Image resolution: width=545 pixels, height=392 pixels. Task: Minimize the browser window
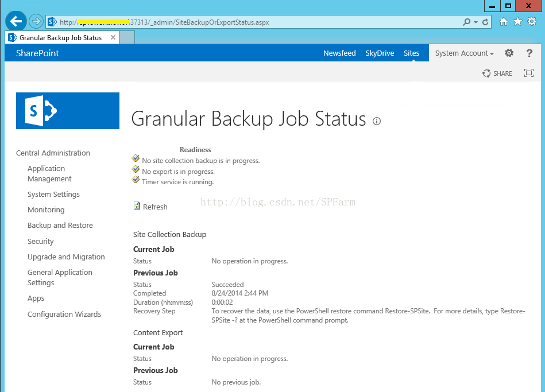(492, 6)
